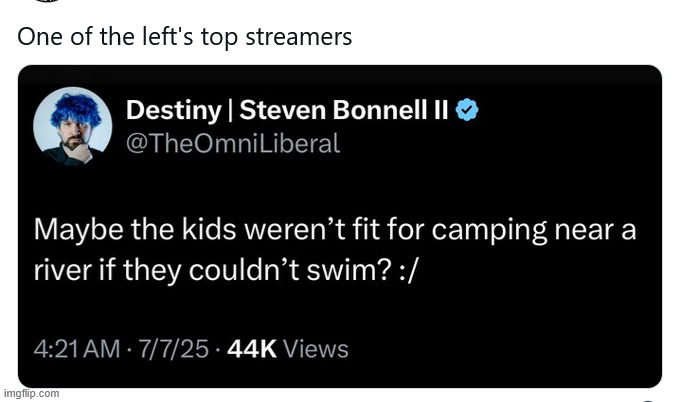Click the blue verified checkmark badge
This screenshot has width=680, height=402.
tap(467, 111)
